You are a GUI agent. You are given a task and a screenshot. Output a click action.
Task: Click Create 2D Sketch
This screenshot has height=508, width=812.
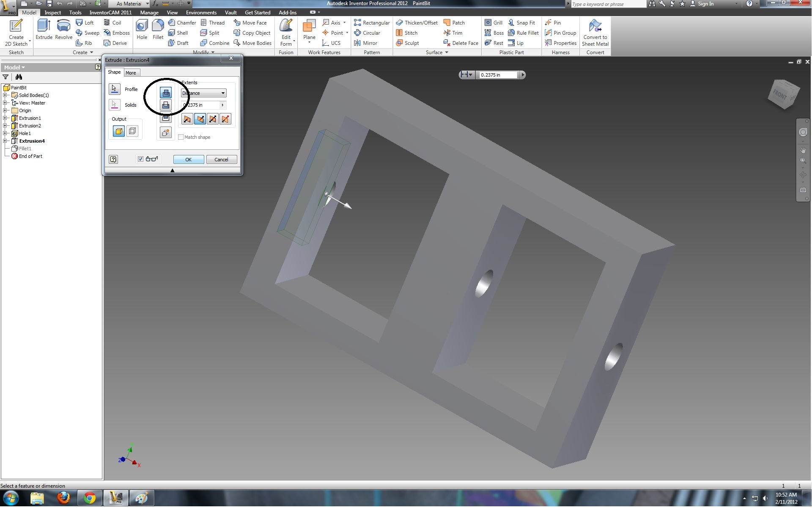click(x=16, y=32)
